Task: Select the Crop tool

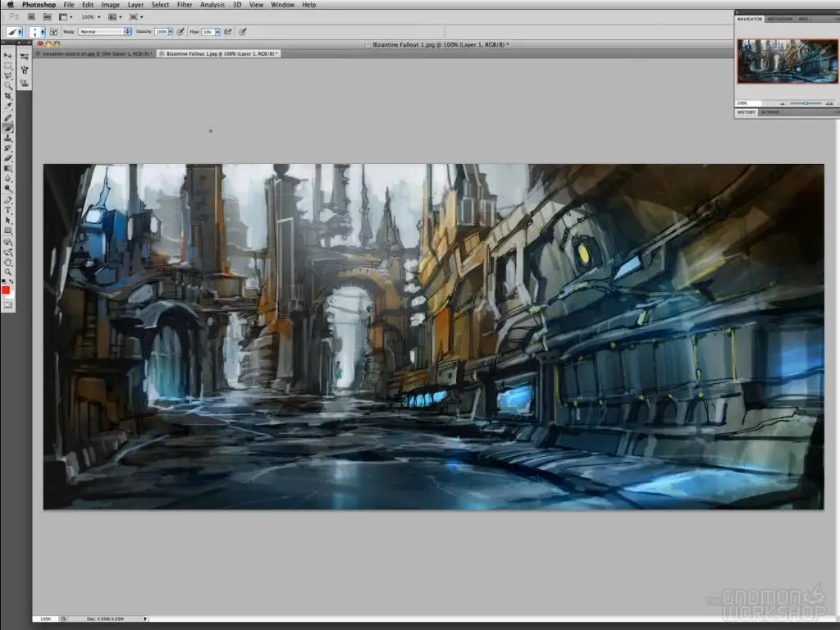Action: coord(8,96)
